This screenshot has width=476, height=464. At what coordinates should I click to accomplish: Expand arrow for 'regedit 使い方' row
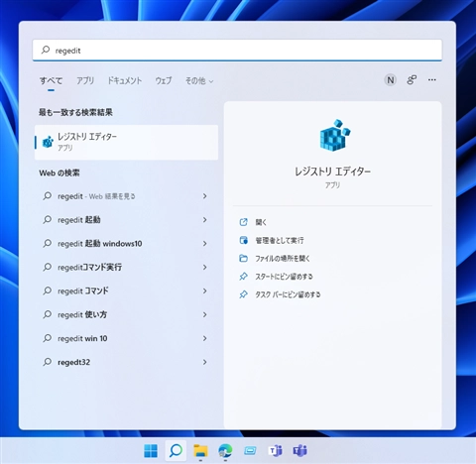point(205,314)
